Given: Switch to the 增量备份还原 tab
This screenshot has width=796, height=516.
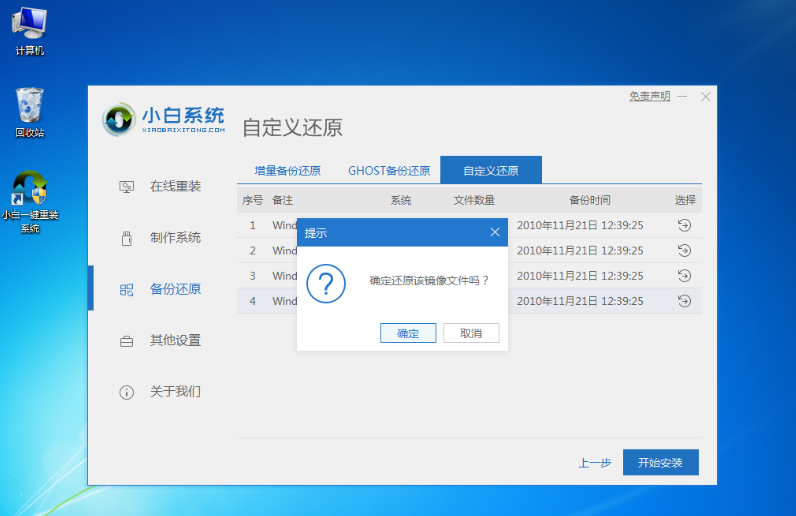Looking at the screenshot, I should tap(287, 171).
